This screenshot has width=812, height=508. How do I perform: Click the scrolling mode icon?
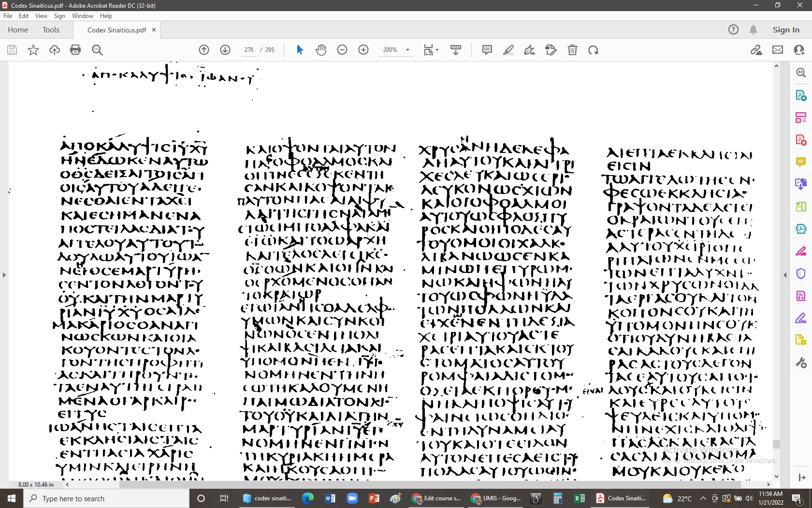pyautogui.click(x=456, y=50)
